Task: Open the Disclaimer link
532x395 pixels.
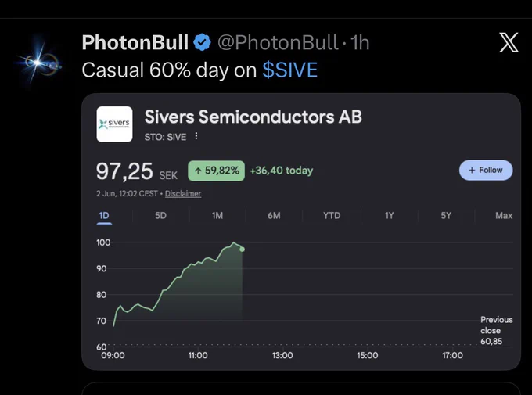Action: point(183,193)
